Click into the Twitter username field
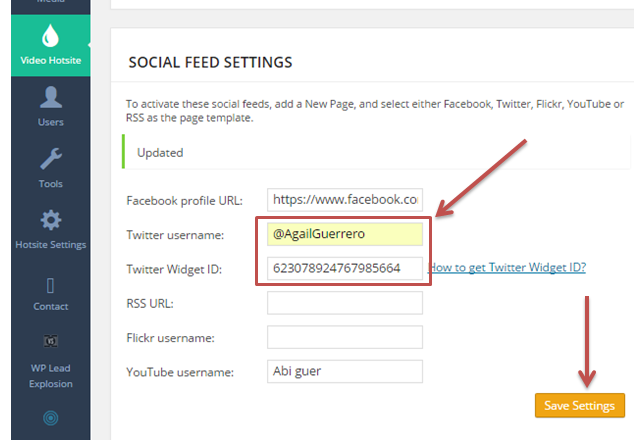 click(x=345, y=234)
